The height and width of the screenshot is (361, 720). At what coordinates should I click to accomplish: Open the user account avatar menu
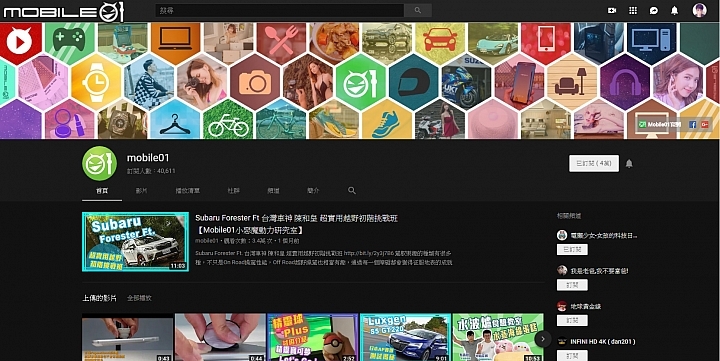[699, 10]
